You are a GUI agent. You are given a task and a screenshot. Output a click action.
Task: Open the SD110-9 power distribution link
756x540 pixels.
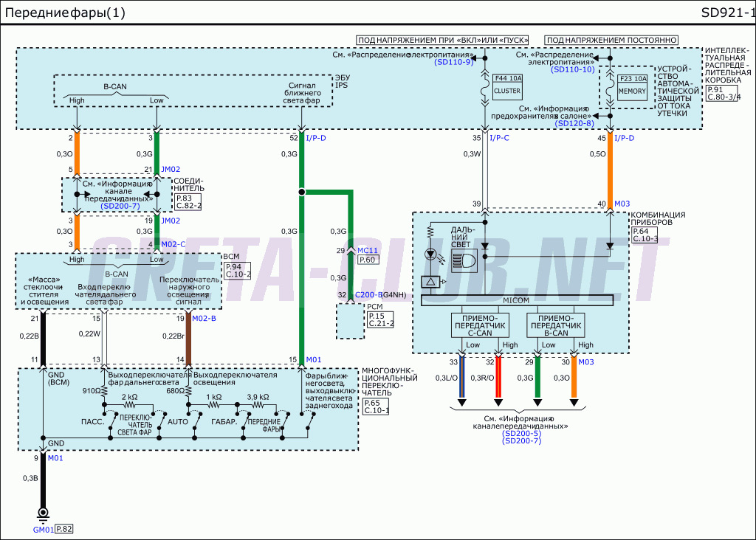tap(453, 63)
